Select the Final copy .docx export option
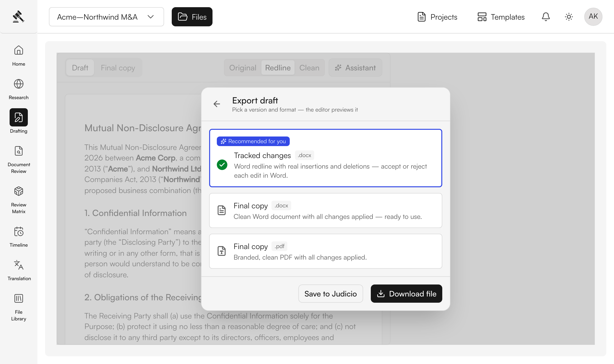614x364 pixels. 326,210
